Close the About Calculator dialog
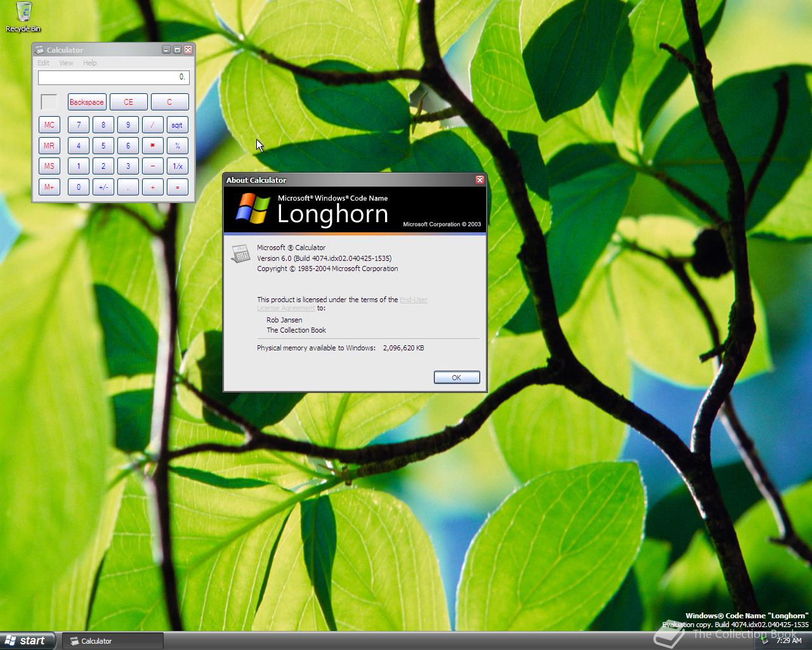Image resolution: width=812 pixels, height=650 pixels. 480,180
